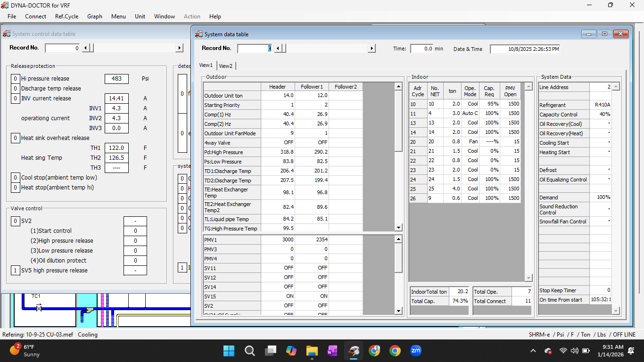Step back with Record No. left arrow

click(278, 48)
